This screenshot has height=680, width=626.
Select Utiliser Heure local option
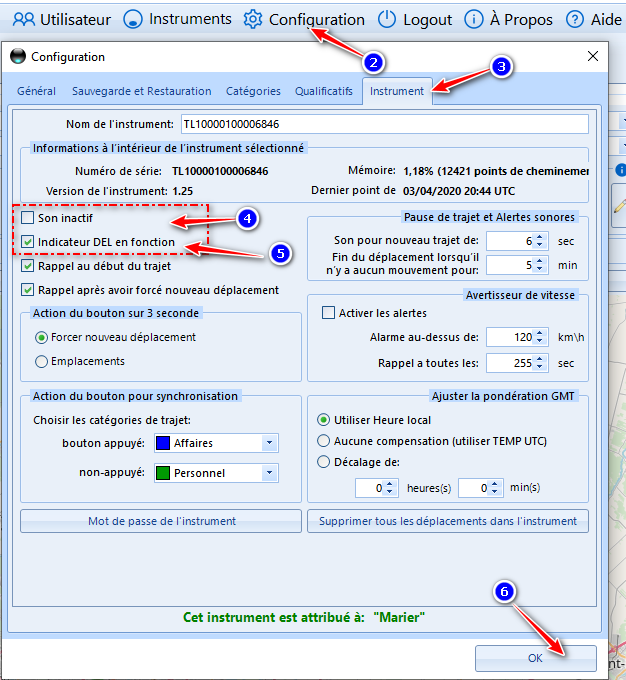pos(323,420)
